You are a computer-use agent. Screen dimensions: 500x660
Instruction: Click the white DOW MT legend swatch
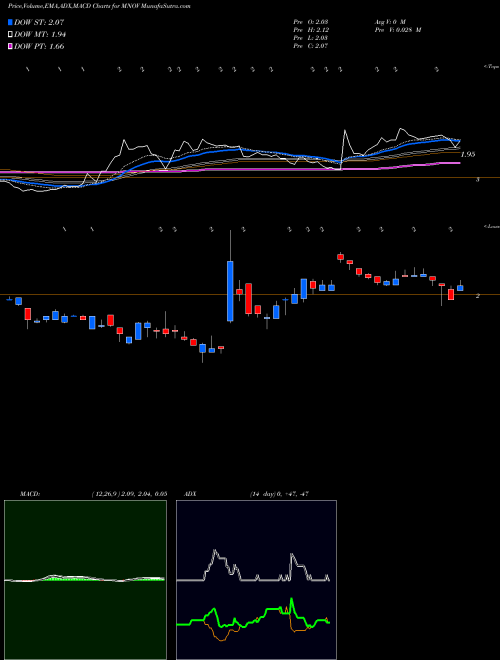11,35
